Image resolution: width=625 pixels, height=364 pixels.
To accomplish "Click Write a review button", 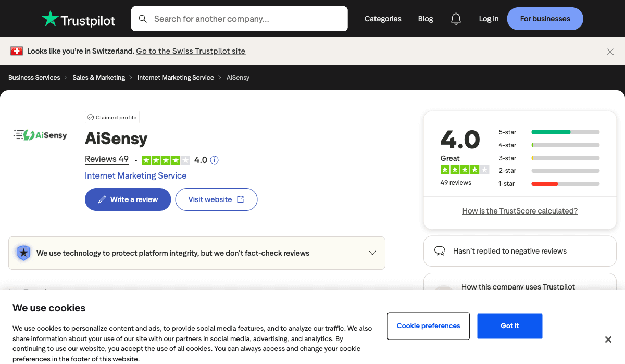I will [128, 199].
